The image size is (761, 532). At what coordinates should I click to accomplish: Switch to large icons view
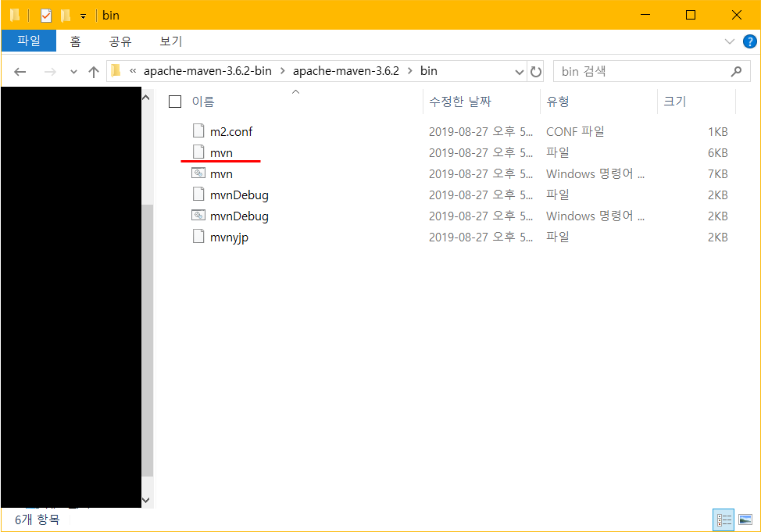[x=745, y=520]
